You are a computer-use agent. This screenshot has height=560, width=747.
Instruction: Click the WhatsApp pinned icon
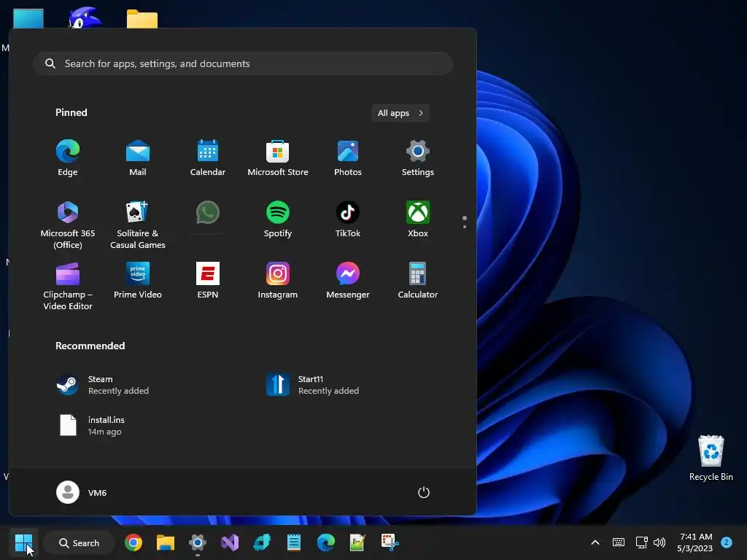[x=208, y=213]
